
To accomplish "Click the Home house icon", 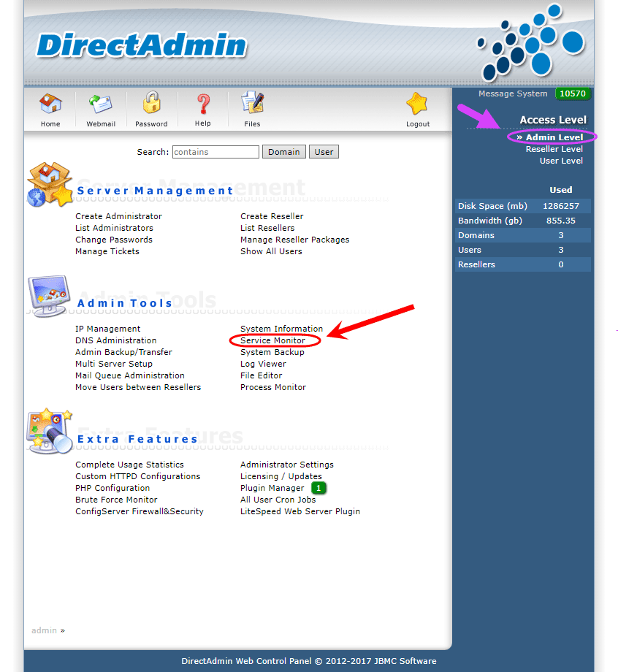I will (x=50, y=103).
